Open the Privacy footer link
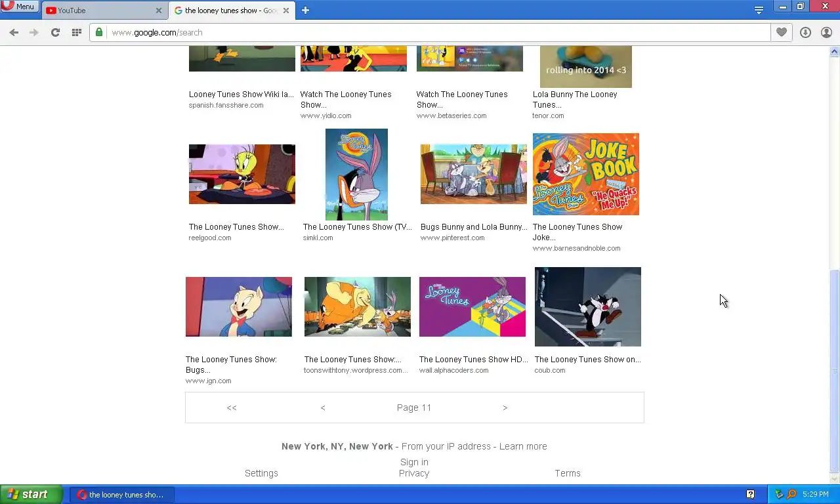 tap(414, 473)
